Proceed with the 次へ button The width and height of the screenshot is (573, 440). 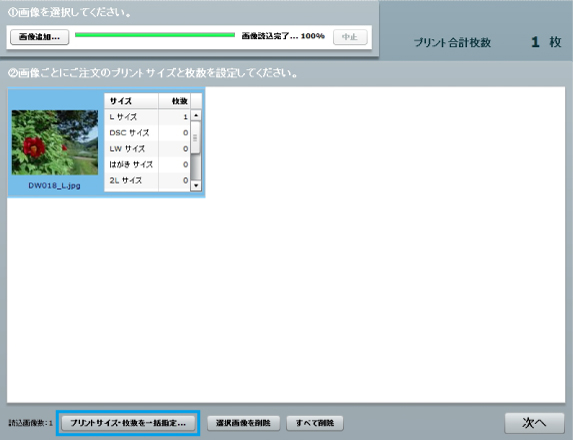(534, 423)
